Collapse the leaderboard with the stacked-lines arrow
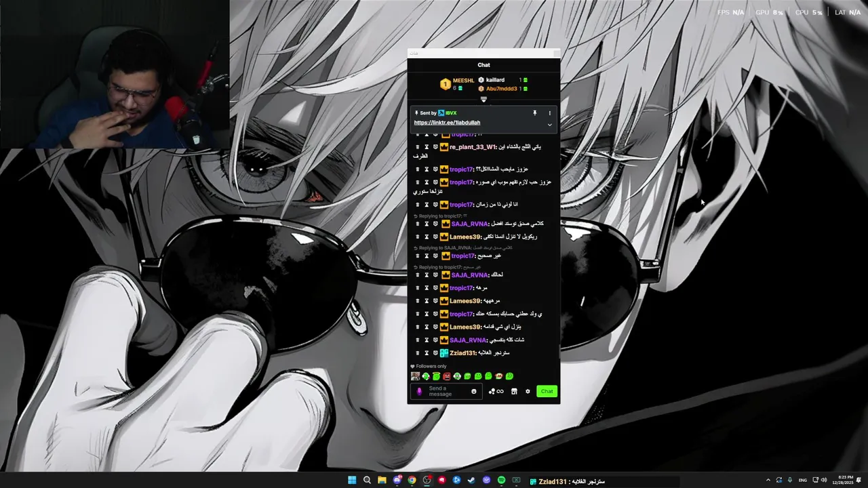Image resolution: width=868 pixels, height=488 pixels. (484, 100)
